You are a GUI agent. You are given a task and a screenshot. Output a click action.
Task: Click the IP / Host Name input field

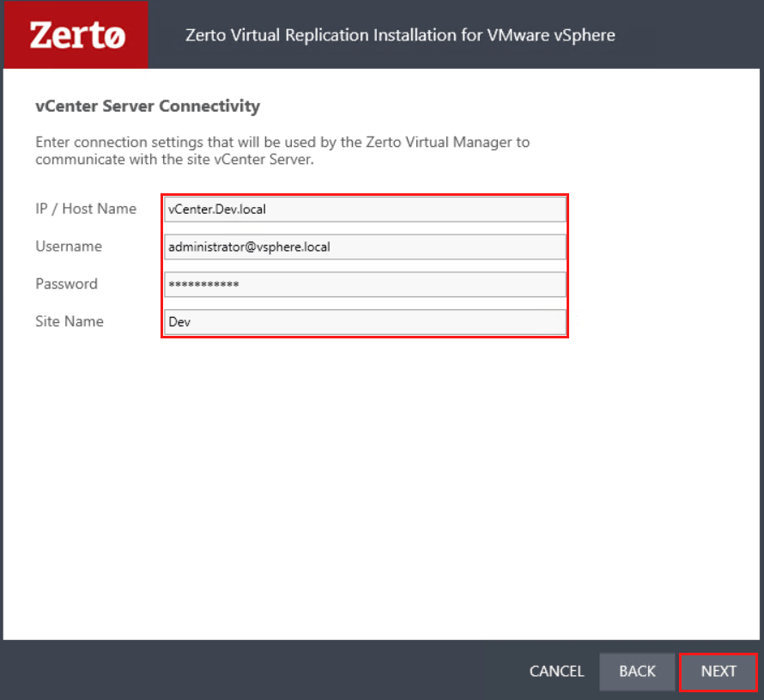[x=365, y=209]
